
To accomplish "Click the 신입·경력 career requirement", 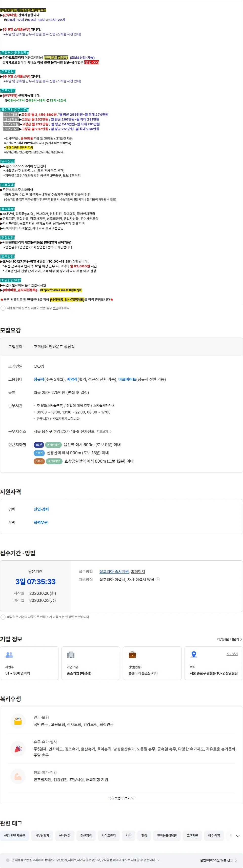I will 41,509.
